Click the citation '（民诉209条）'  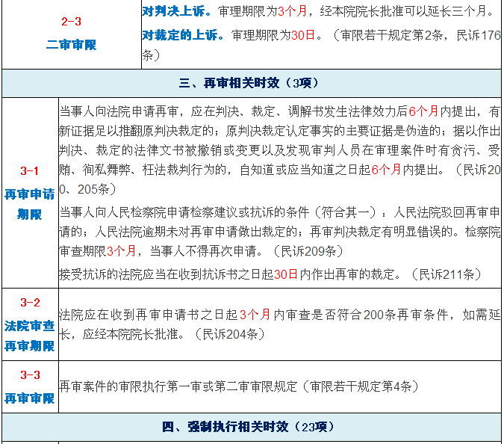(308, 251)
